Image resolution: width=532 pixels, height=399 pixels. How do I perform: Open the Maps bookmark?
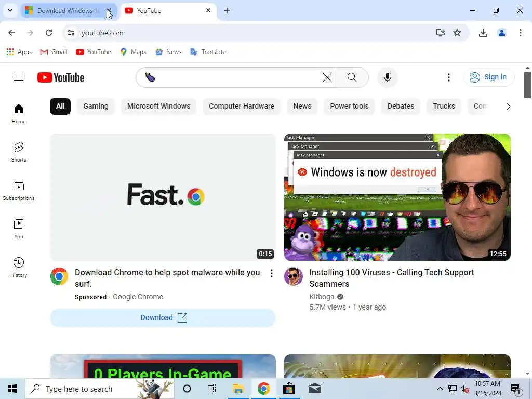click(x=133, y=52)
